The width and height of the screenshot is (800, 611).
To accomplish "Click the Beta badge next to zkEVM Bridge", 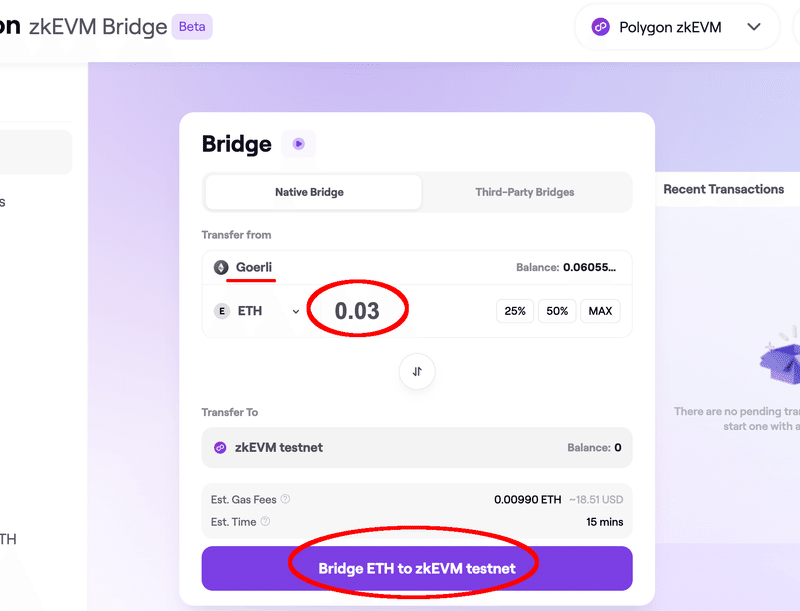I will pos(192,27).
